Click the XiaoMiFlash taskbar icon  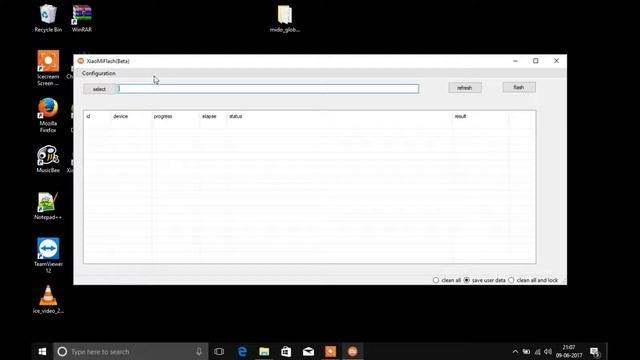point(352,351)
